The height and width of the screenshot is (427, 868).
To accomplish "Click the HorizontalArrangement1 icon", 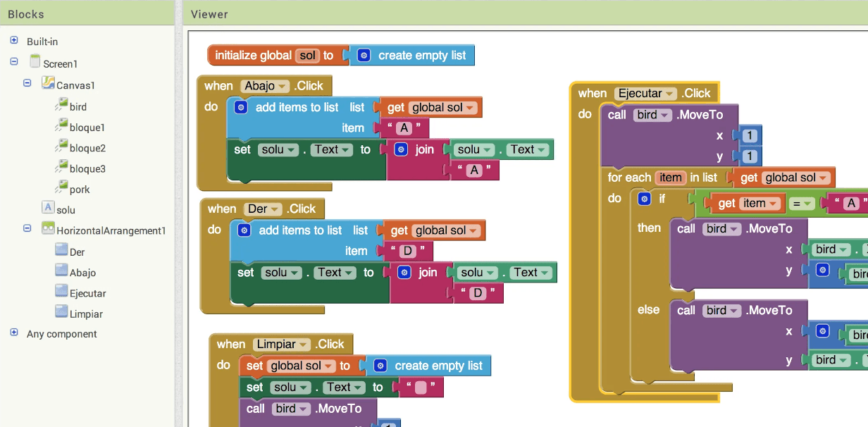I will pos(48,229).
